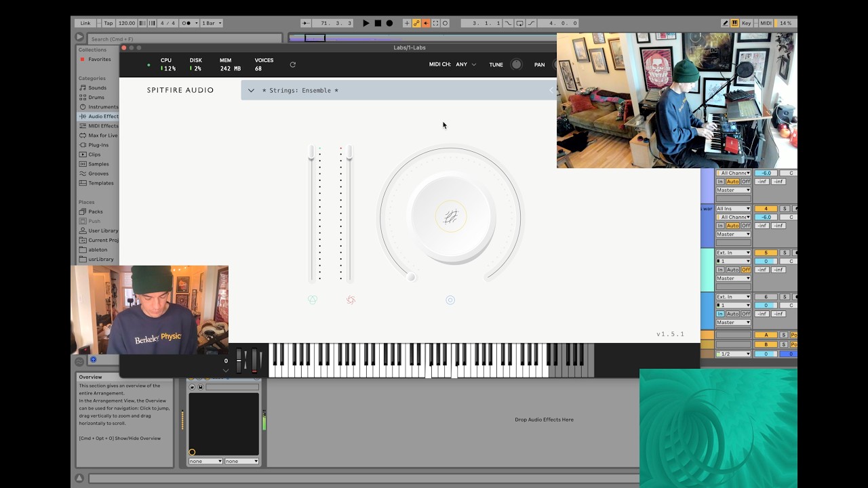Open the 1/2 master output dropdown
Screen dimensions: 868x488
[734, 354]
